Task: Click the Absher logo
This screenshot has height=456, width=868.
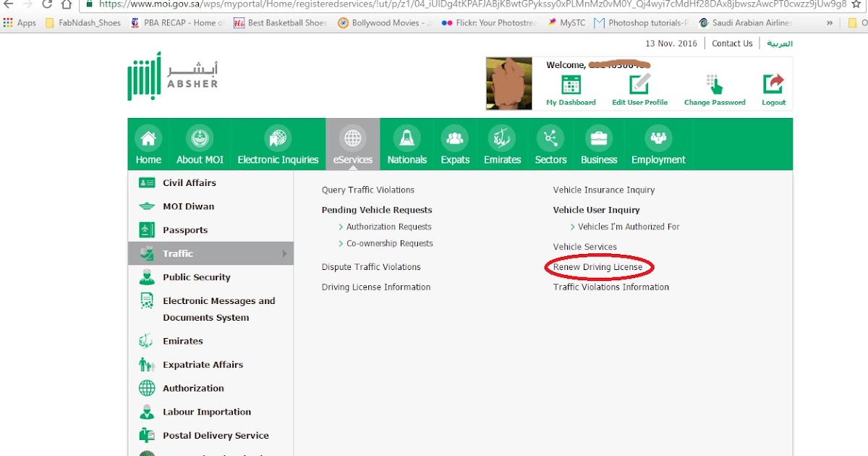Action: coord(172,76)
